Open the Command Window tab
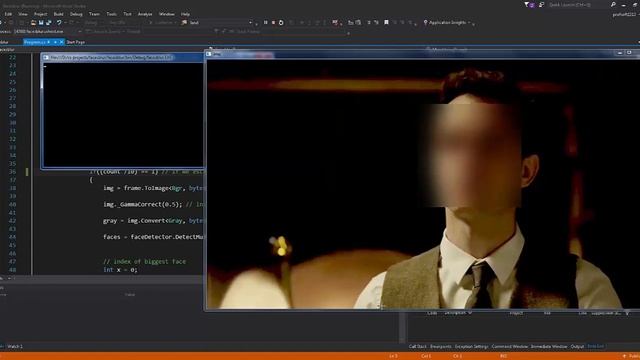The width and height of the screenshot is (640, 360). [x=510, y=346]
